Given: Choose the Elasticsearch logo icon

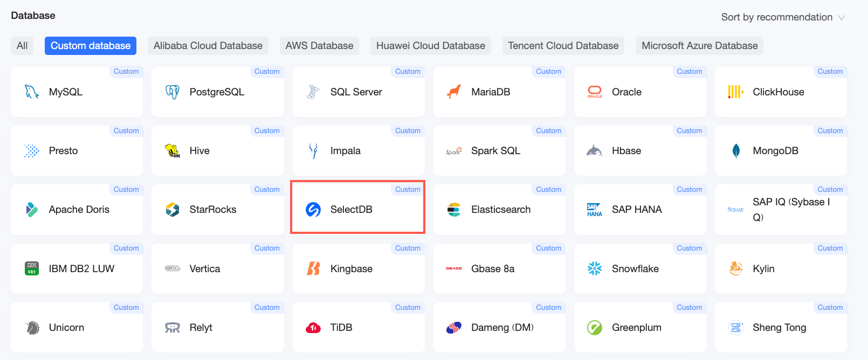Looking at the screenshot, I should tap(454, 210).
